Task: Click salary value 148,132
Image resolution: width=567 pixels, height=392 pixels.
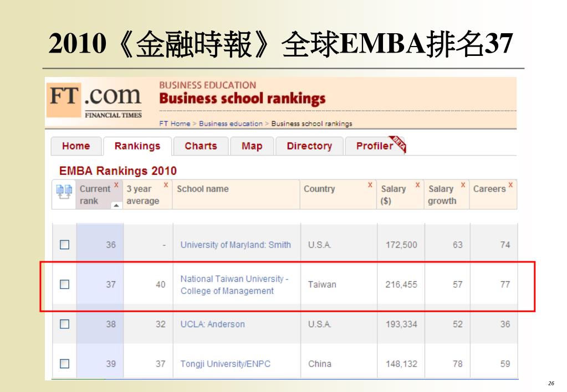Action: tap(401, 364)
